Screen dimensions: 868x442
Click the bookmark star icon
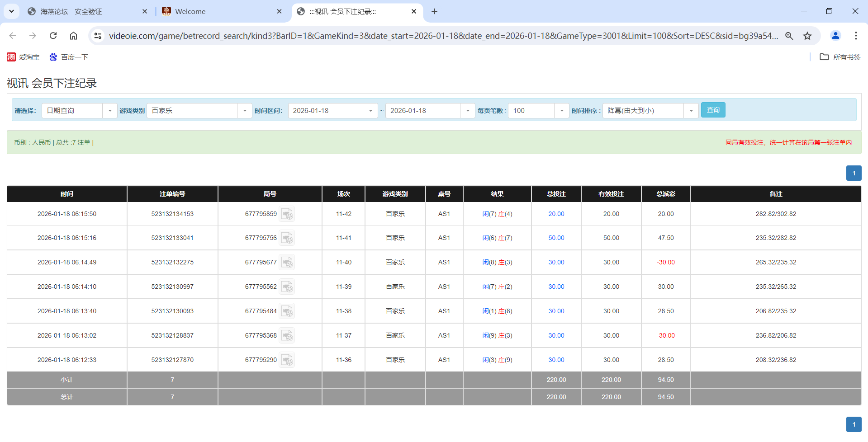pos(807,36)
